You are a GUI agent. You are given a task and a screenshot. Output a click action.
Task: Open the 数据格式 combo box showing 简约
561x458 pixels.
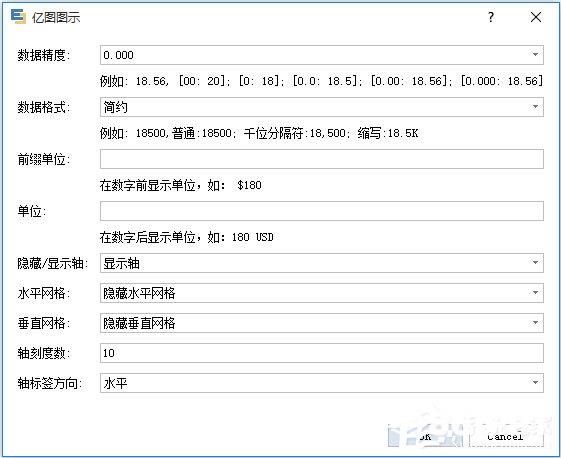pyautogui.click(x=322, y=107)
